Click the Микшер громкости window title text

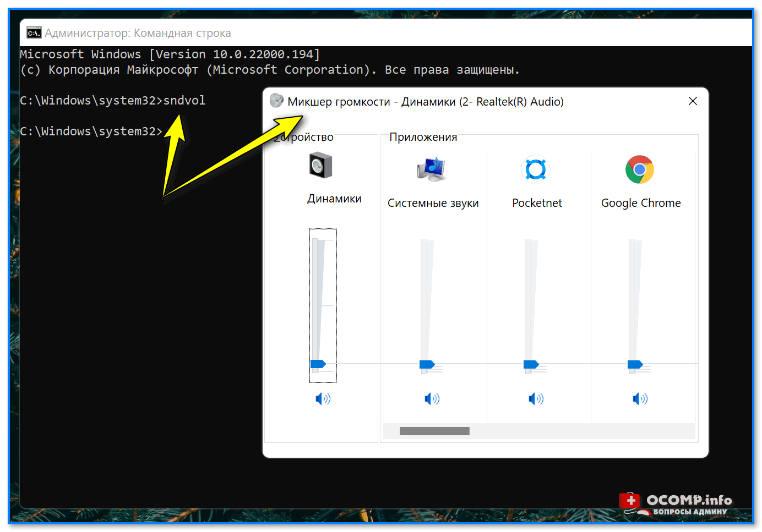[426, 102]
